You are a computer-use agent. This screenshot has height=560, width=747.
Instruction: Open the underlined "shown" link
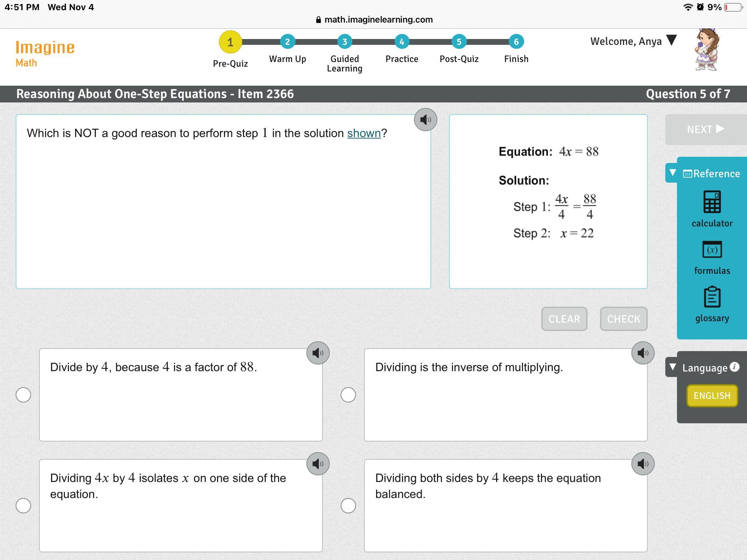pos(364,133)
